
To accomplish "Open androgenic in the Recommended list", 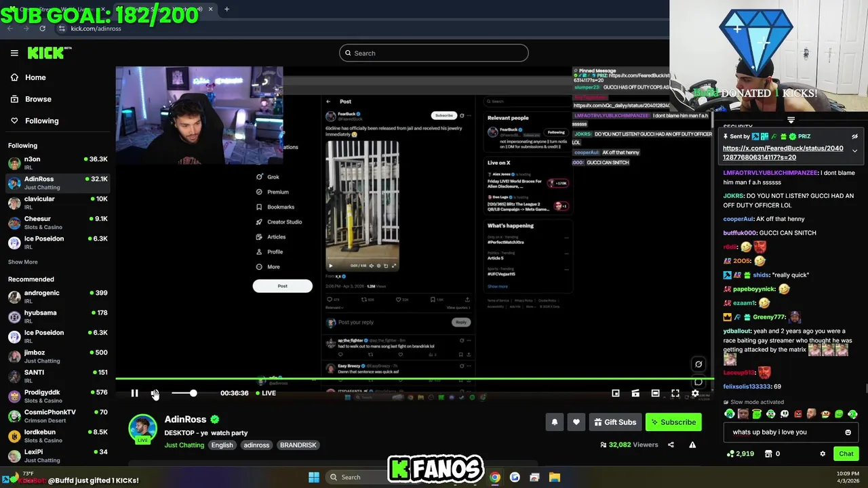I will coord(58,297).
